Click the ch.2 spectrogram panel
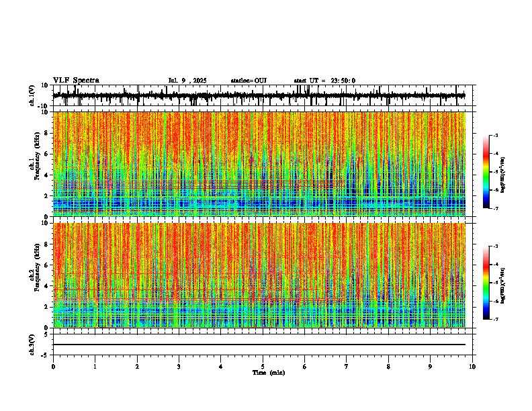532x411 pixels. [259, 275]
